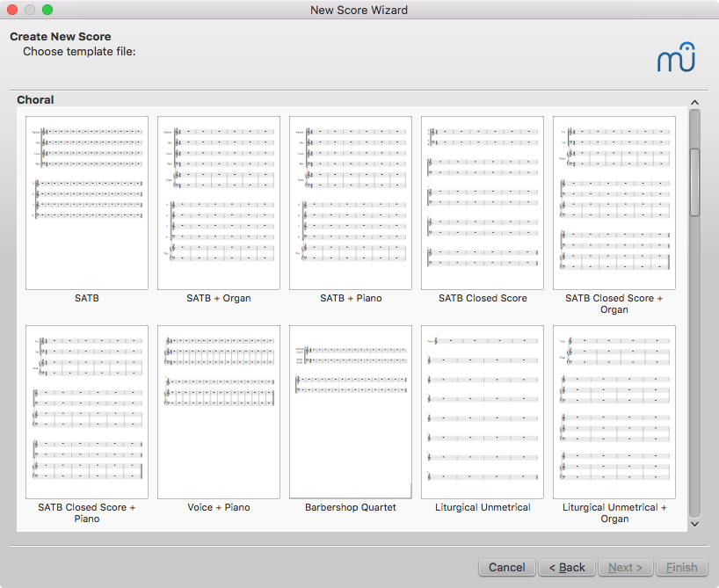Viewport: 719px width, 588px height.
Task: Select the SATB template thumbnail
Action: coord(87,203)
